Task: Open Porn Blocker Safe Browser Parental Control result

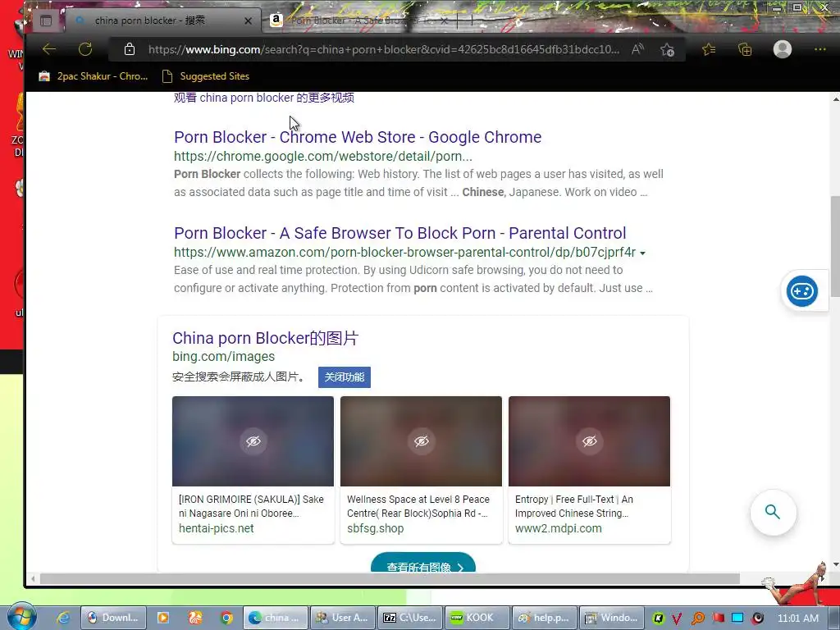Action: pyautogui.click(x=400, y=233)
